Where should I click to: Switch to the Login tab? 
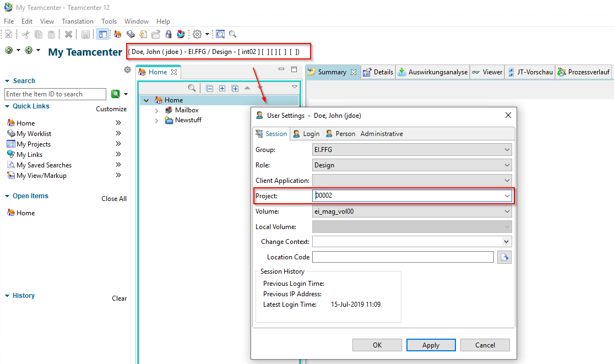306,134
